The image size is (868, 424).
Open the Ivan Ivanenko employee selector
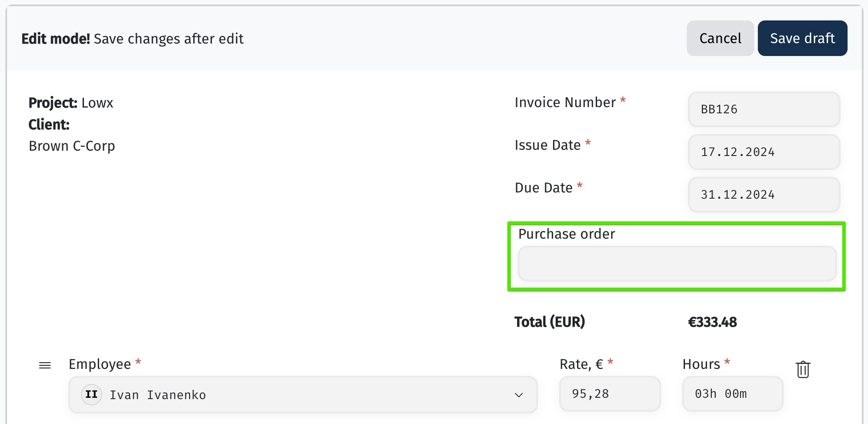tap(303, 395)
